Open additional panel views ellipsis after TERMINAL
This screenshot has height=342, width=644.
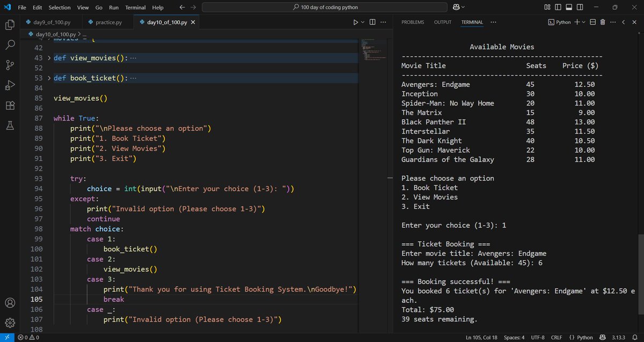493,22
